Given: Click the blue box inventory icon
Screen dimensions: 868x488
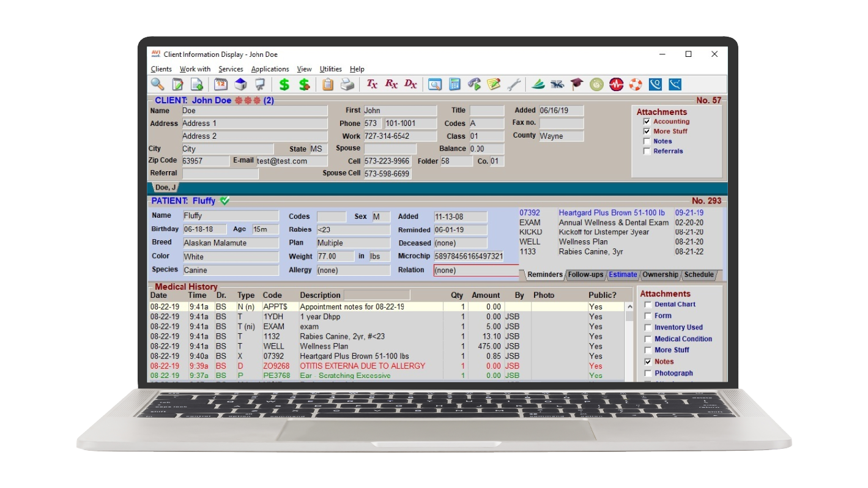Looking at the screenshot, I should point(240,84).
